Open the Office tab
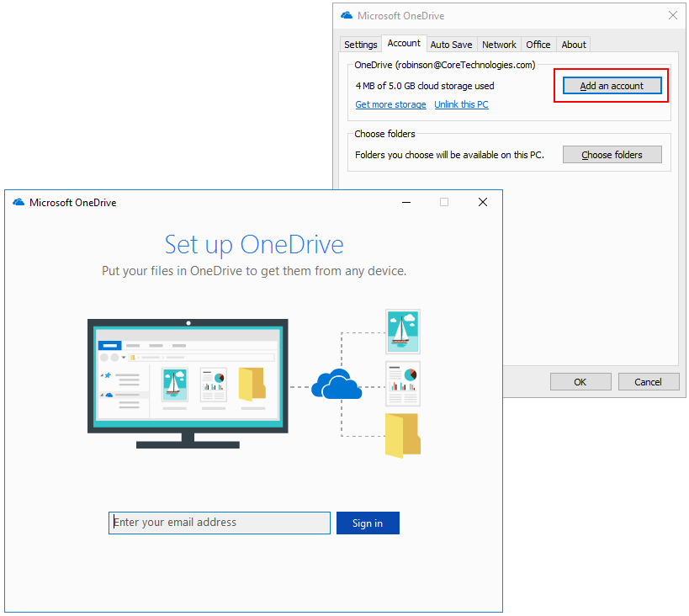Screen dimensions: 689x616 coord(538,45)
